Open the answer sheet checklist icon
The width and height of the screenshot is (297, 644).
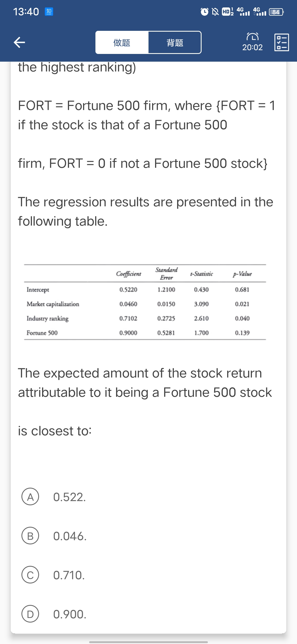click(x=282, y=42)
